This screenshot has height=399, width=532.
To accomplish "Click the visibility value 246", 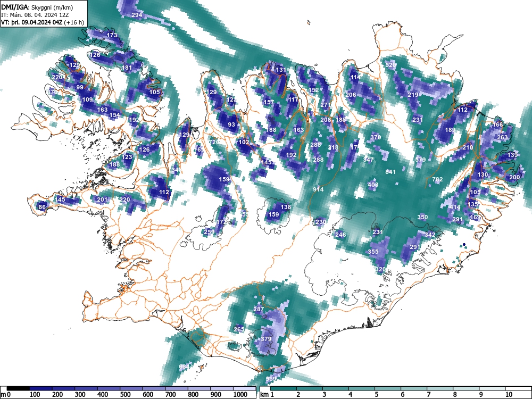I will coord(340,235).
